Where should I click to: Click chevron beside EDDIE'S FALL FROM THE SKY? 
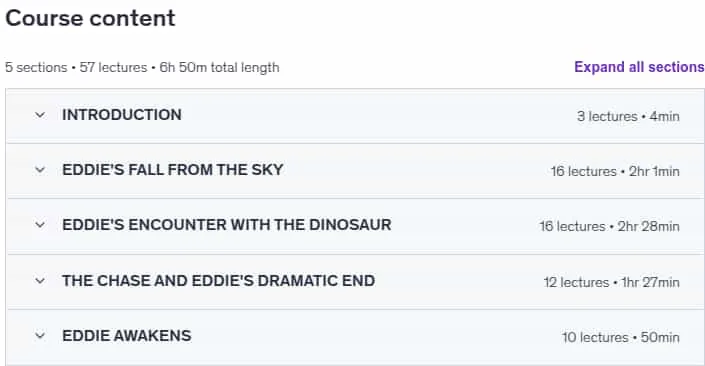pyautogui.click(x=40, y=170)
